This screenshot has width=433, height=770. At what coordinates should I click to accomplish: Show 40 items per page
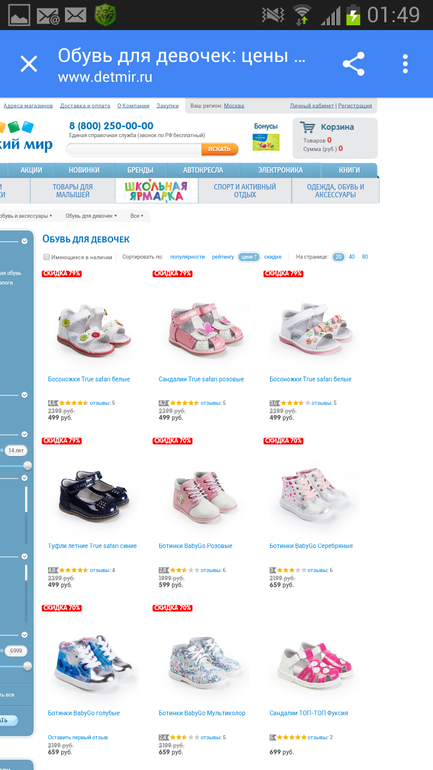pos(352,257)
